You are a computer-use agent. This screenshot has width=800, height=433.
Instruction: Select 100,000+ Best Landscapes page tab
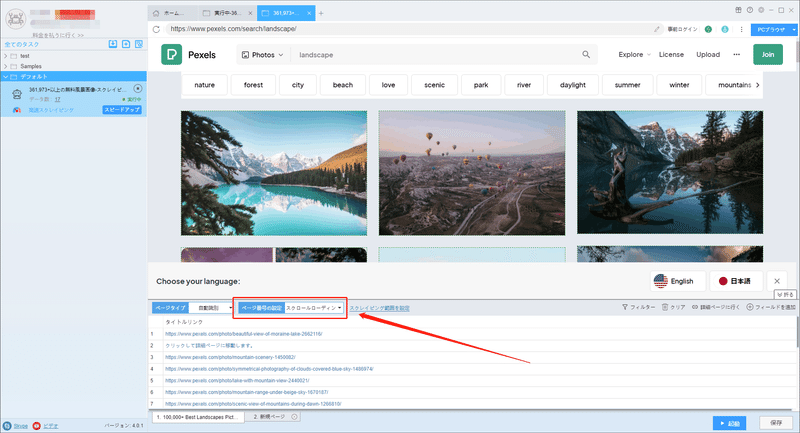pos(198,417)
